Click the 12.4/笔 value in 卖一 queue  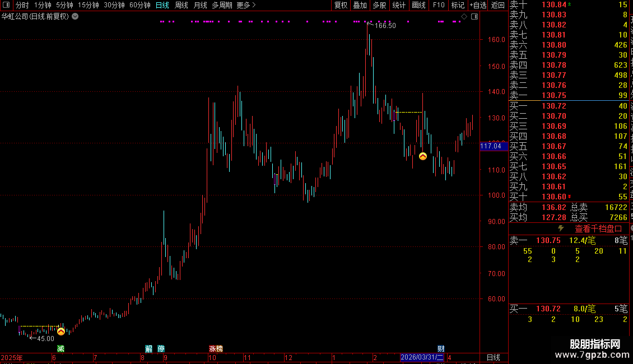click(582, 240)
